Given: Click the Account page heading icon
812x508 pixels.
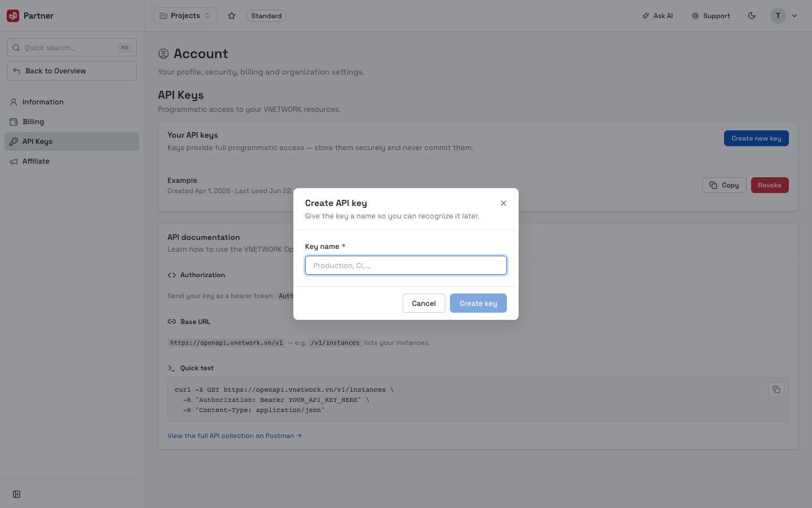Looking at the screenshot, I should (x=164, y=54).
